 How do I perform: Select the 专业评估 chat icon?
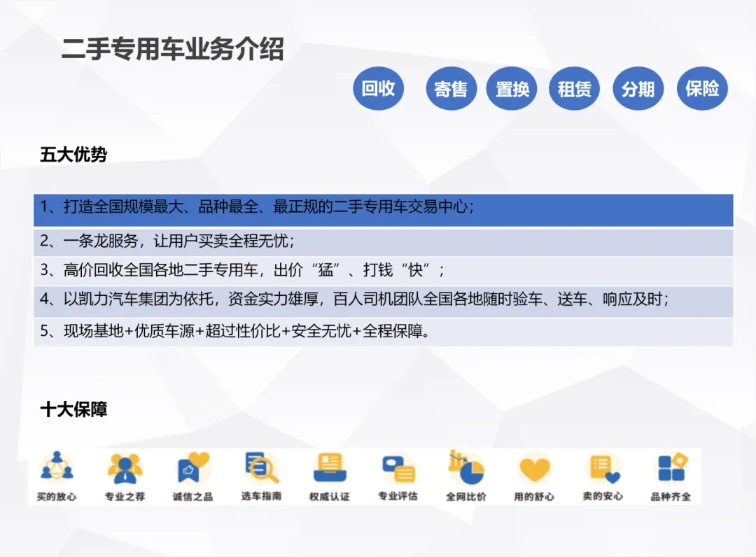pyautogui.click(x=398, y=468)
